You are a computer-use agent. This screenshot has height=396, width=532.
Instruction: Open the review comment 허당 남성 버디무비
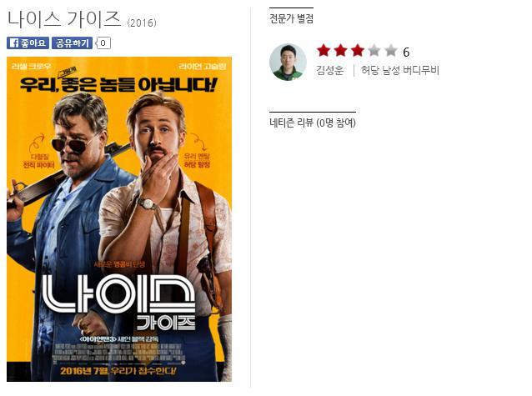pos(399,70)
